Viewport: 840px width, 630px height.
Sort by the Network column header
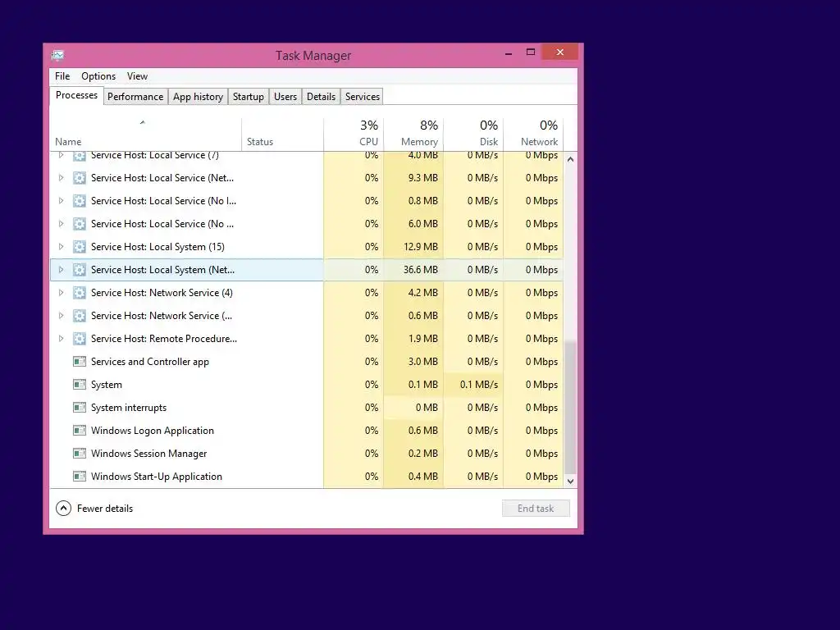coord(533,135)
